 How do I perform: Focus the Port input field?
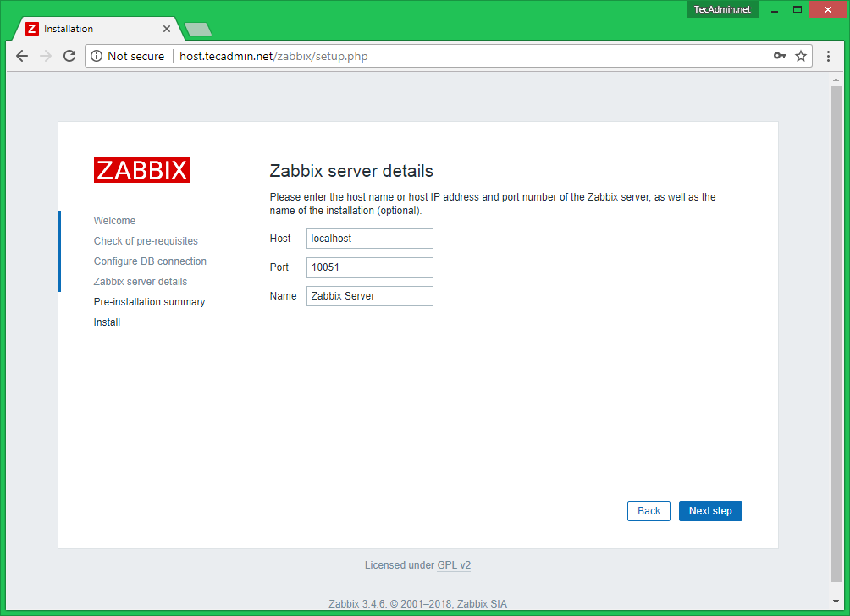point(369,267)
